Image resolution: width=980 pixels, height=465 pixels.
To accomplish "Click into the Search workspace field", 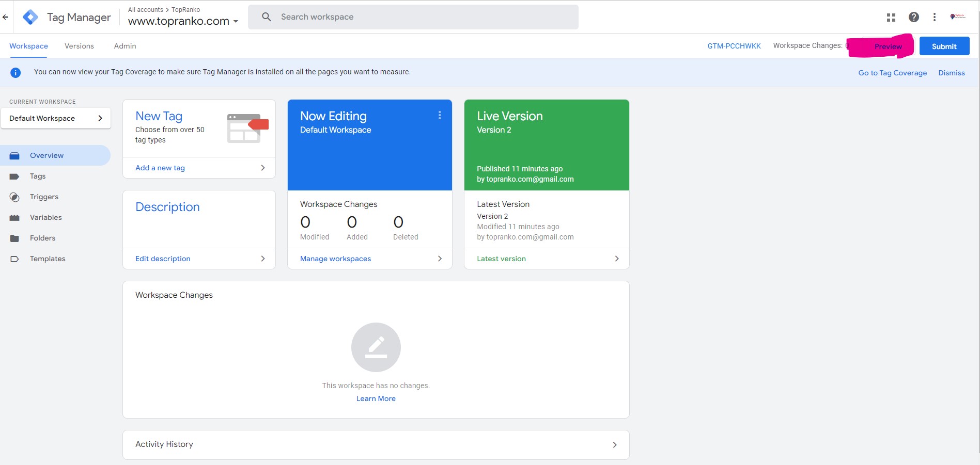I will click(x=413, y=17).
